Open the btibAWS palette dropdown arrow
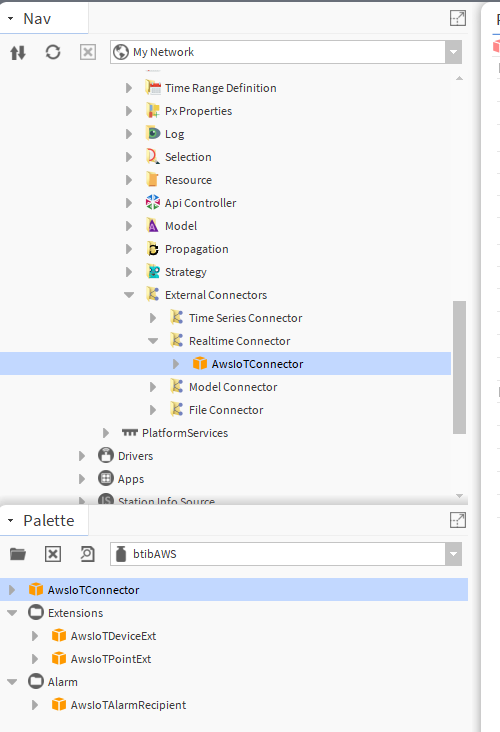This screenshot has height=732, width=500. click(x=453, y=554)
